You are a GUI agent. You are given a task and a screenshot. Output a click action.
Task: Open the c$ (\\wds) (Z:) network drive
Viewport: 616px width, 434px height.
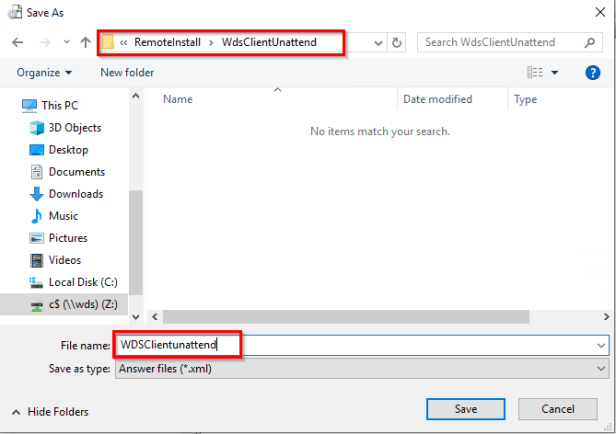pyautogui.click(x=83, y=304)
